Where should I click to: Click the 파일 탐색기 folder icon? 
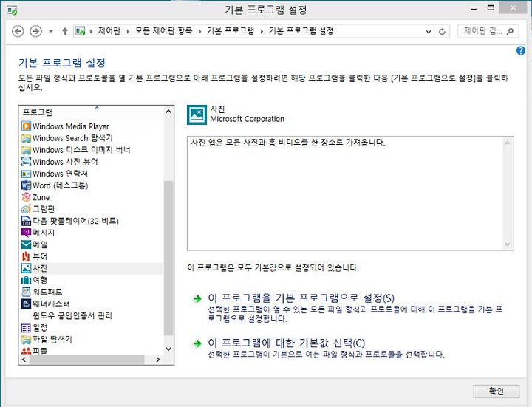(x=26, y=340)
